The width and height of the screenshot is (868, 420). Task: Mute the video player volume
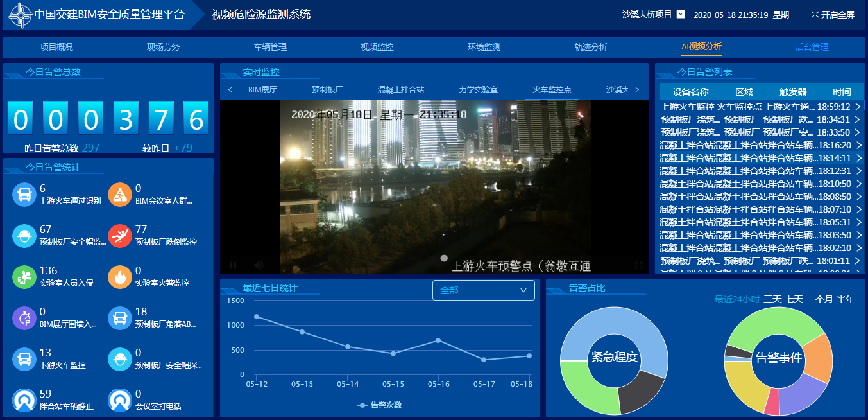point(259,265)
